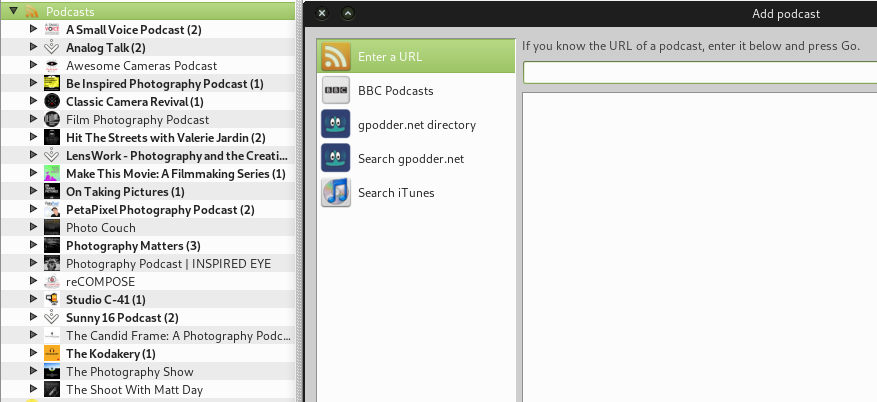Image resolution: width=877 pixels, height=402 pixels.
Task: Expand the Studio C-41 row
Action: tap(33, 299)
